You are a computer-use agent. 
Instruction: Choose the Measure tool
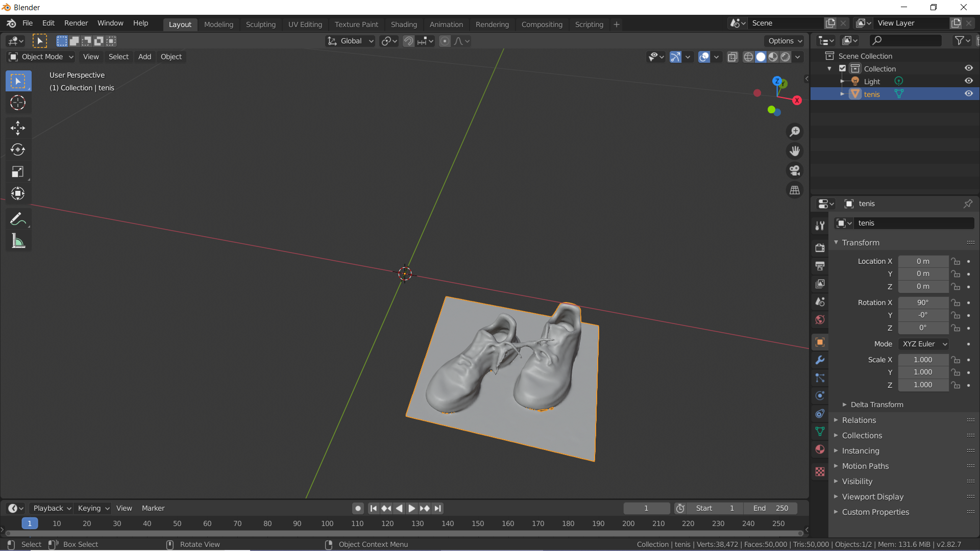(18, 241)
